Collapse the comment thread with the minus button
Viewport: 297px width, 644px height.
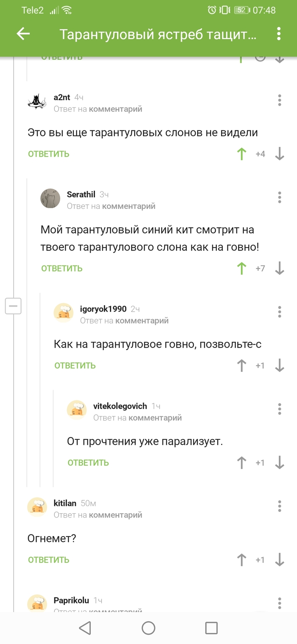click(x=13, y=306)
